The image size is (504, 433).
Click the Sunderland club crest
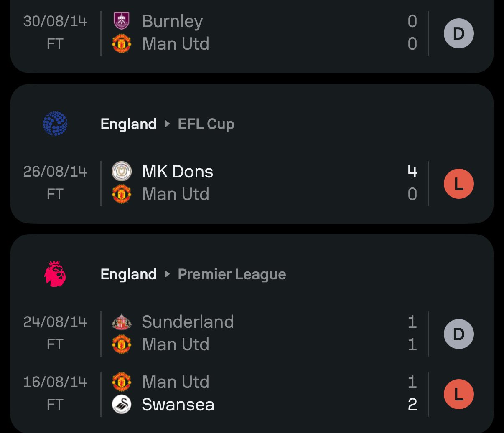(x=122, y=322)
